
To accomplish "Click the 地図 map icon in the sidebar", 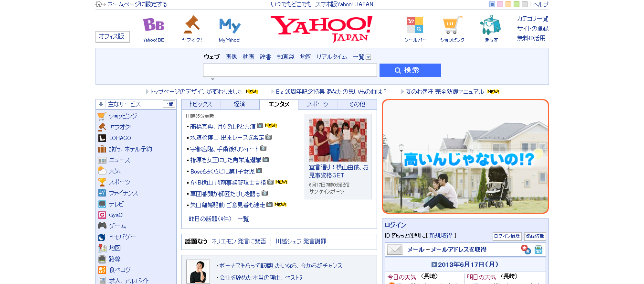I will 102,248.
